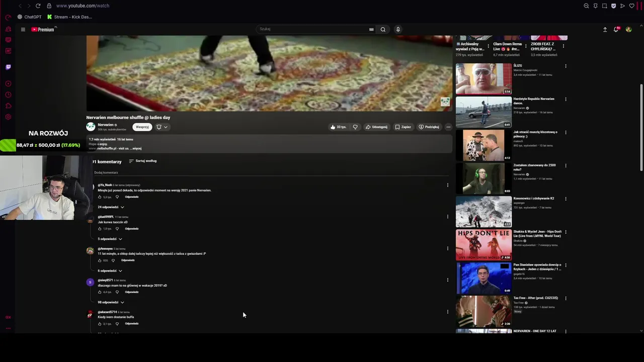Open the on-screen keyboard in search box
Image resolution: width=644 pixels, height=362 pixels.
(x=371, y=29)
